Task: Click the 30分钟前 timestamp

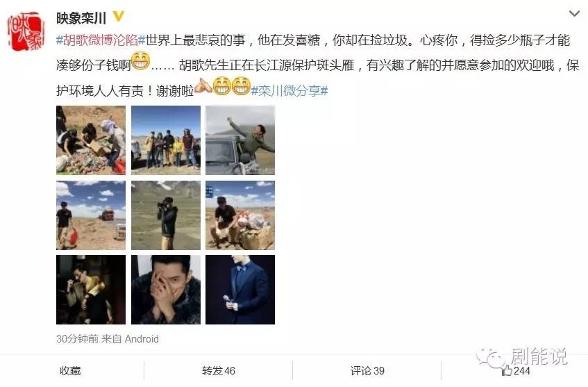Action: 77,339
